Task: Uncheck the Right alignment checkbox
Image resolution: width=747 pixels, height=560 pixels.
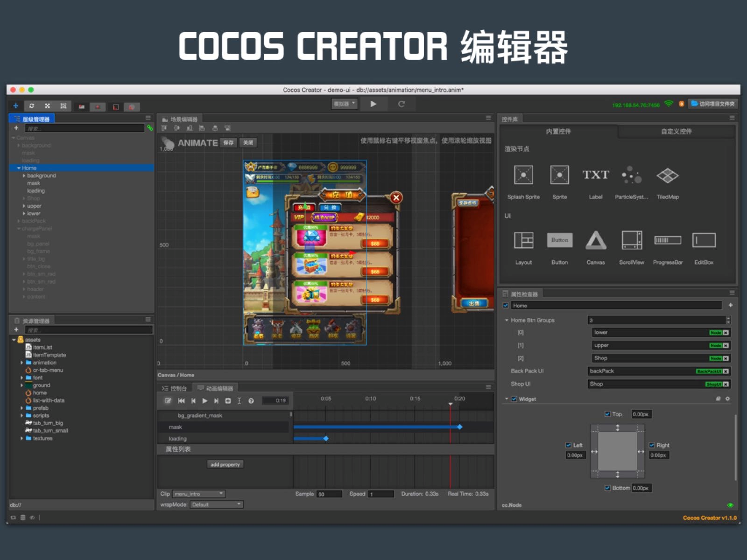Action: pos(652,445)
